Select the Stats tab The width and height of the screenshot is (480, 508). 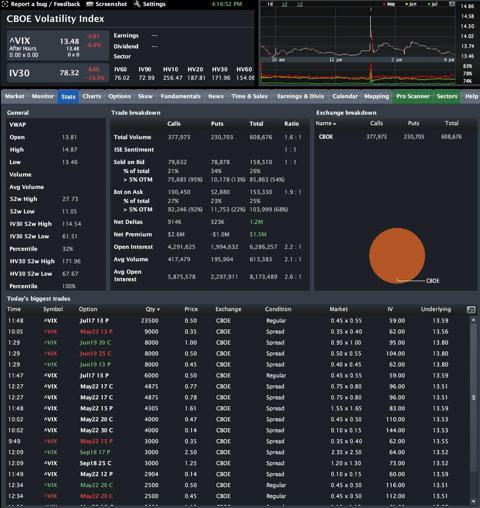(68, 97)
